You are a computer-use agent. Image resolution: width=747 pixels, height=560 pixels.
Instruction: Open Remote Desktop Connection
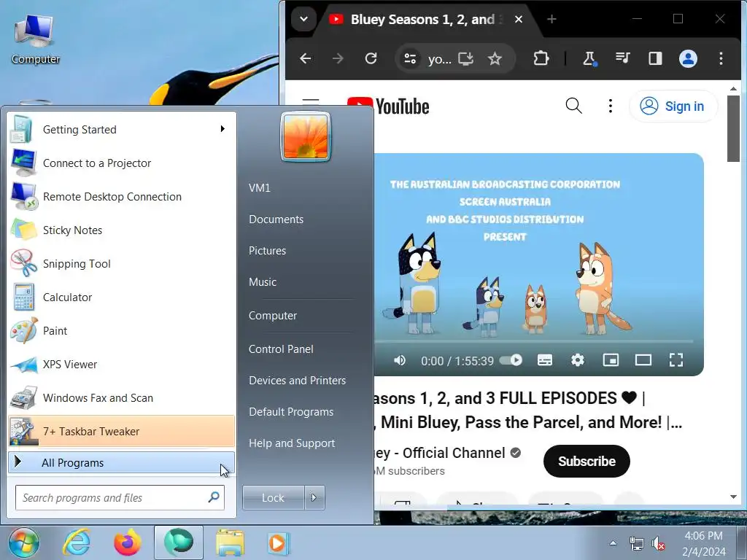(122, 197)
